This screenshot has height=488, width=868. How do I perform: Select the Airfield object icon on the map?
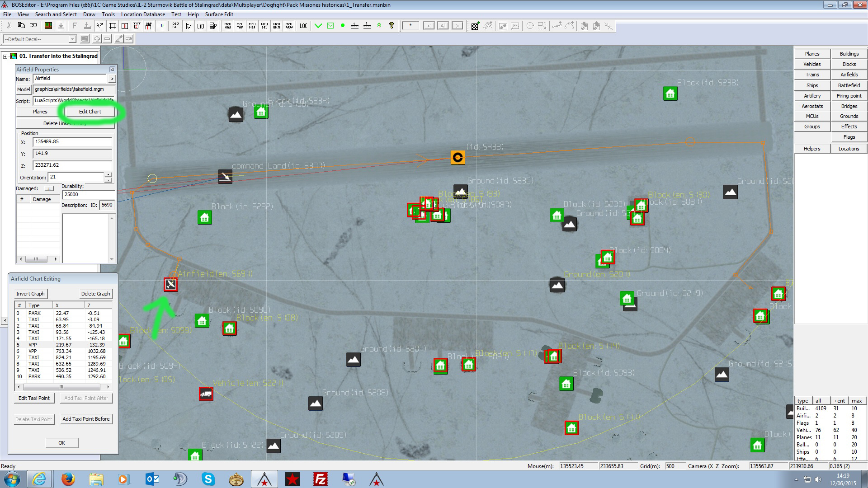coord(170,285)
